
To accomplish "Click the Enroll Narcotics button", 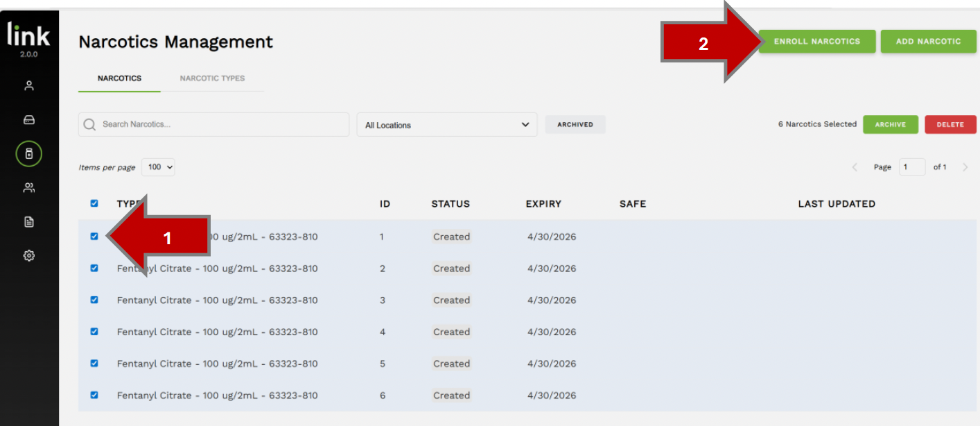I will click(817, 42).
